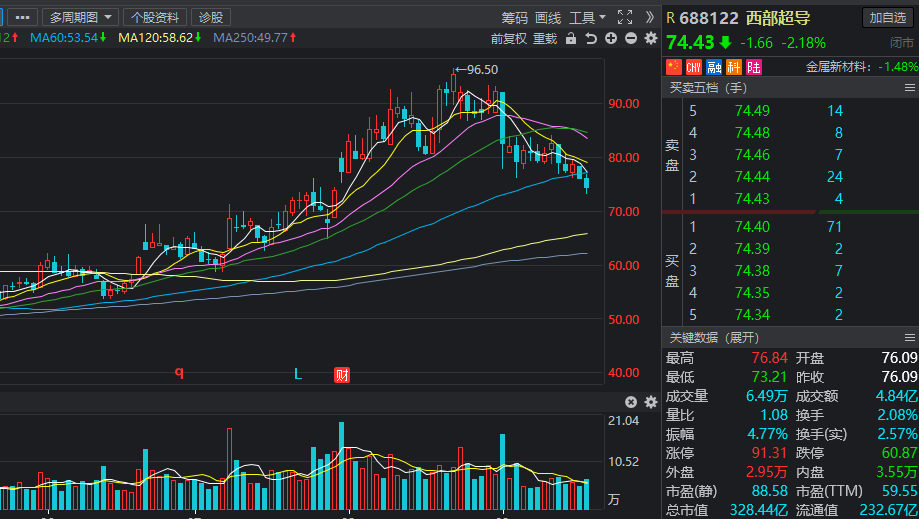This screenshot has width=919, height=519.
Task: Click the lock icon in chart toolbar
Action: click(x=571, y=39)
